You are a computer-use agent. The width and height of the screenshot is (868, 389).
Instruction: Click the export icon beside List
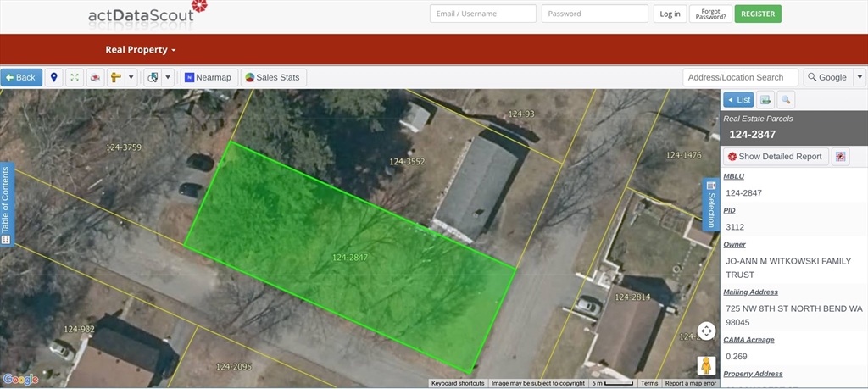(x=765, y=100)
